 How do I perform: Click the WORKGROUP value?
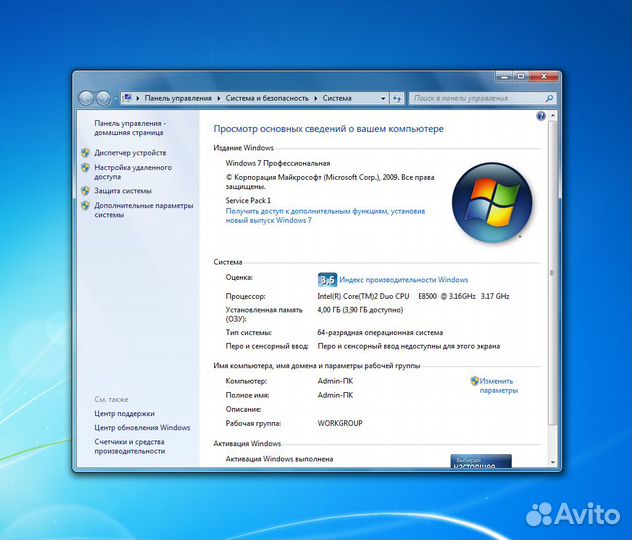coord(340,423)
